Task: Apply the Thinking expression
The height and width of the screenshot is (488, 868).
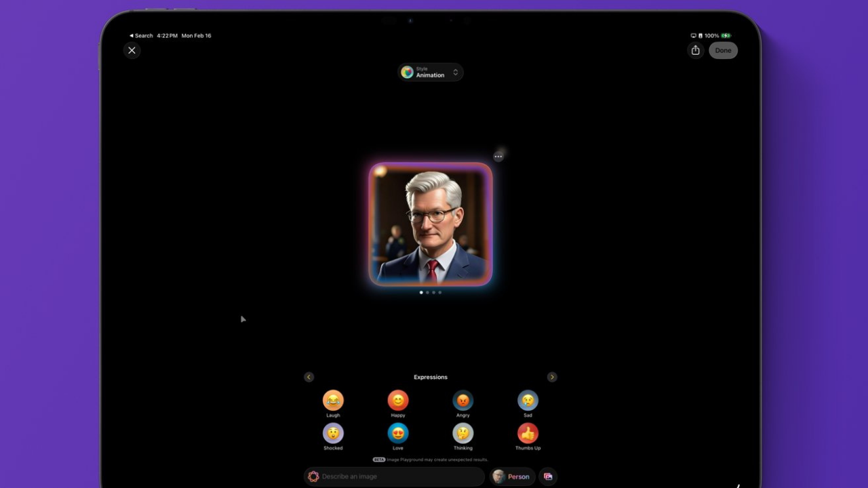Action: (463, 434)
